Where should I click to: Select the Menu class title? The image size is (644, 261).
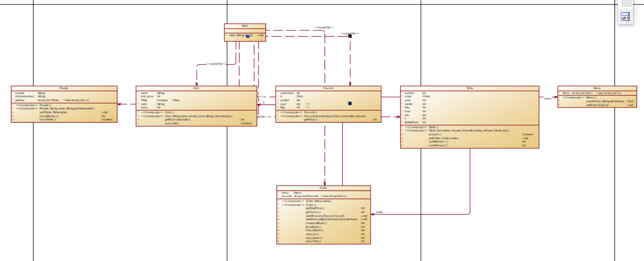coord(597,88)
